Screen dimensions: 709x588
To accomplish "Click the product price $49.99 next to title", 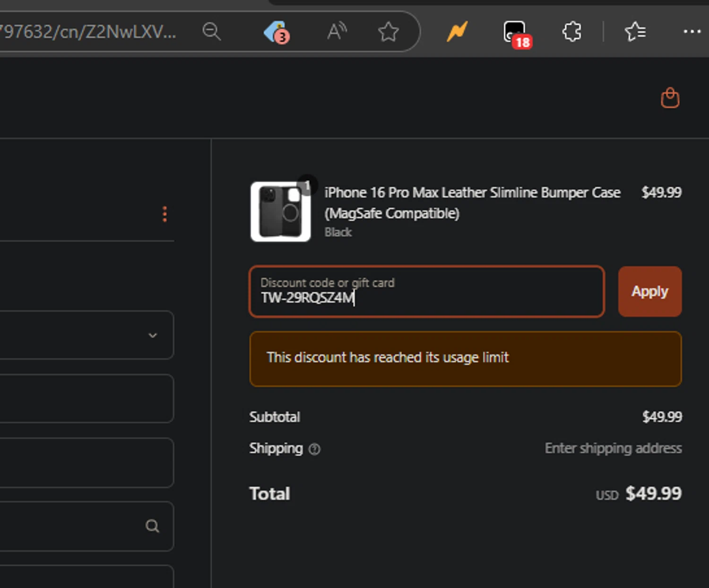I will pyautogui.click(x=661, y=192).
